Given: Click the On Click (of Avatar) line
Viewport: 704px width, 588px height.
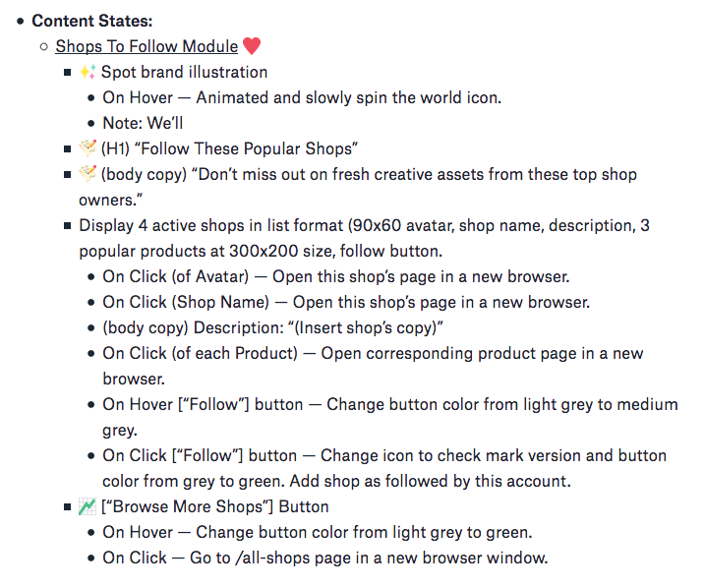Looking at the screenshot, I should [x=335, y=276].
